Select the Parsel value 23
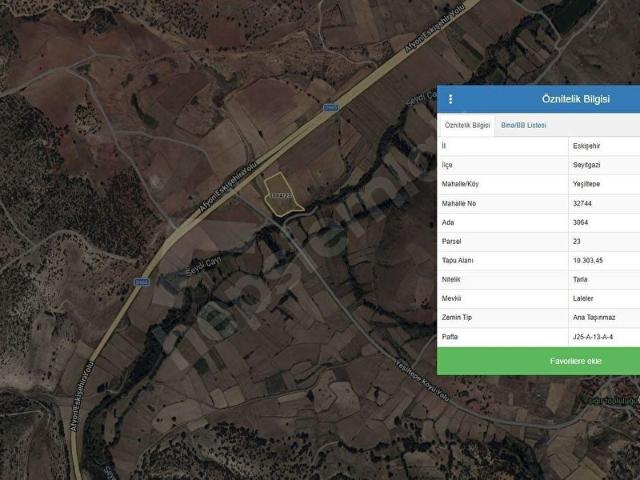Screen dimensions: 640x480 click(576, 241)
